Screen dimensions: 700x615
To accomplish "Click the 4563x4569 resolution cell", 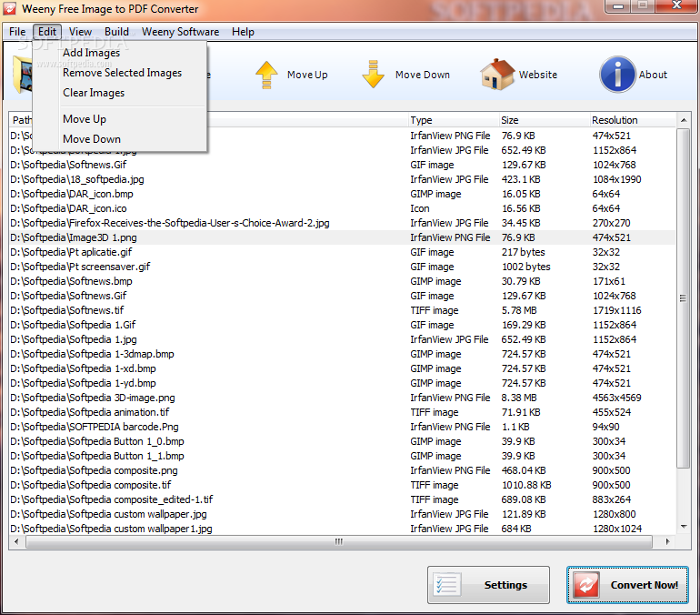I will pyautogui.click(x=616, y=398).
